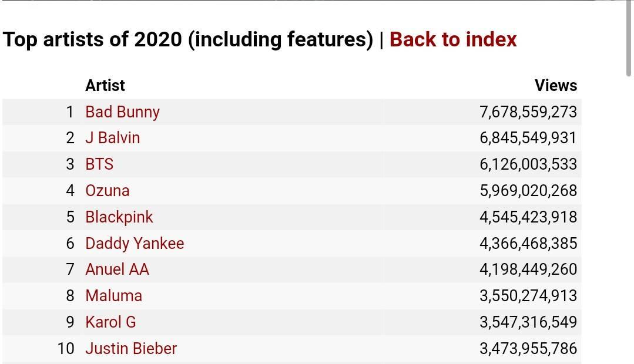This screenshot has height=364, width=634.
Task: Click BTS view count 6,126,003,533
Action: click(528, 164)
